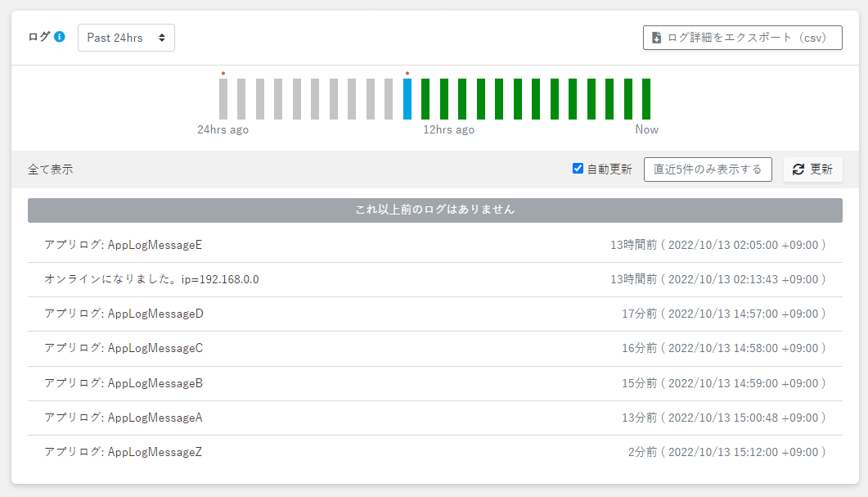Click the info icon next to ログ

(x=60, y=37)
